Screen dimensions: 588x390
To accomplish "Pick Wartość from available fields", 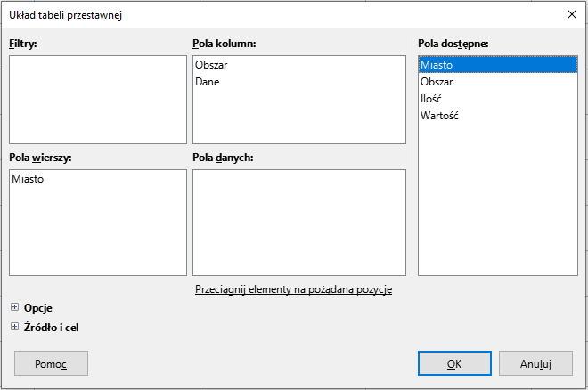I will [x=439, y=116].
